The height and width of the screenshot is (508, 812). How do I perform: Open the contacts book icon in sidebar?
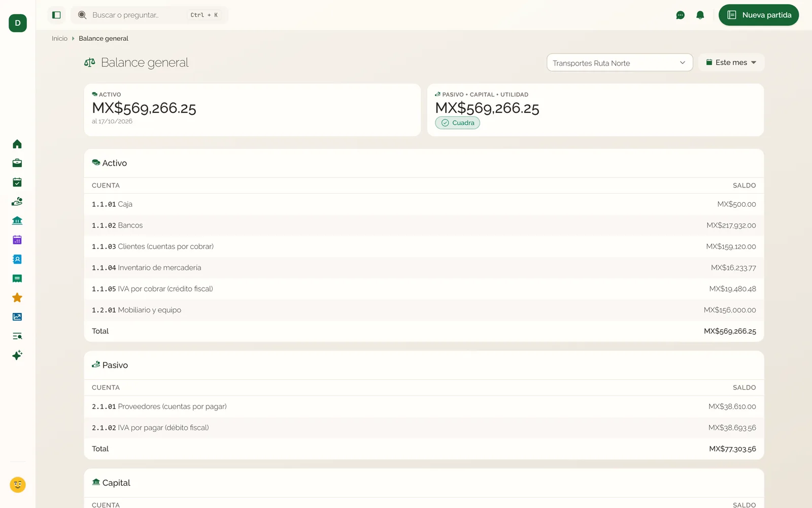[x=17, y=259]
